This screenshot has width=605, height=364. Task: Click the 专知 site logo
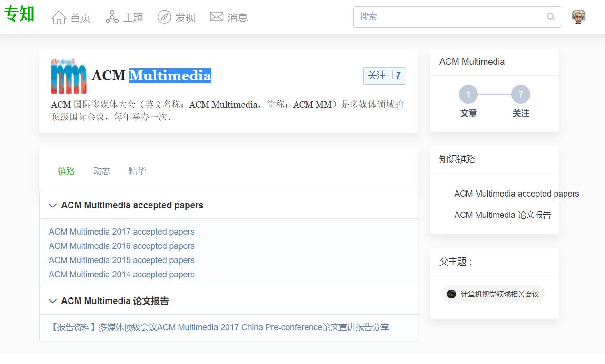20,14
